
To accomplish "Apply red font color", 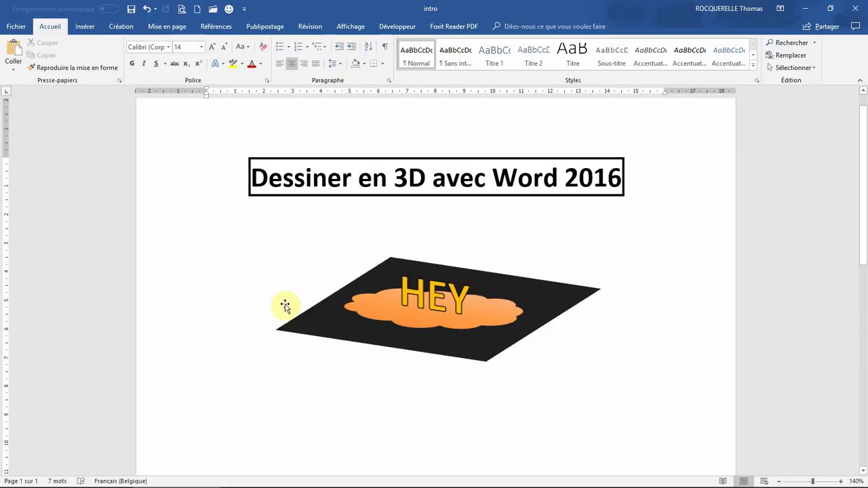I will point(252,64).
